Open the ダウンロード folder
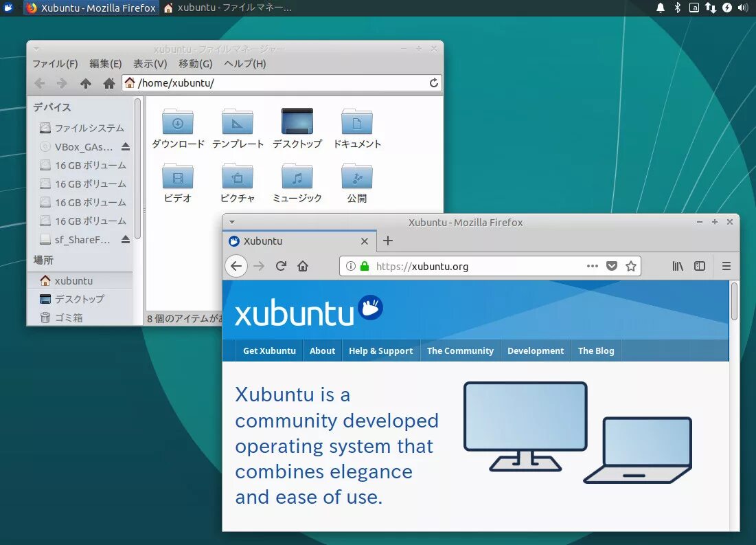The width and height of the screenshot is (756, 545). (178, 129)
